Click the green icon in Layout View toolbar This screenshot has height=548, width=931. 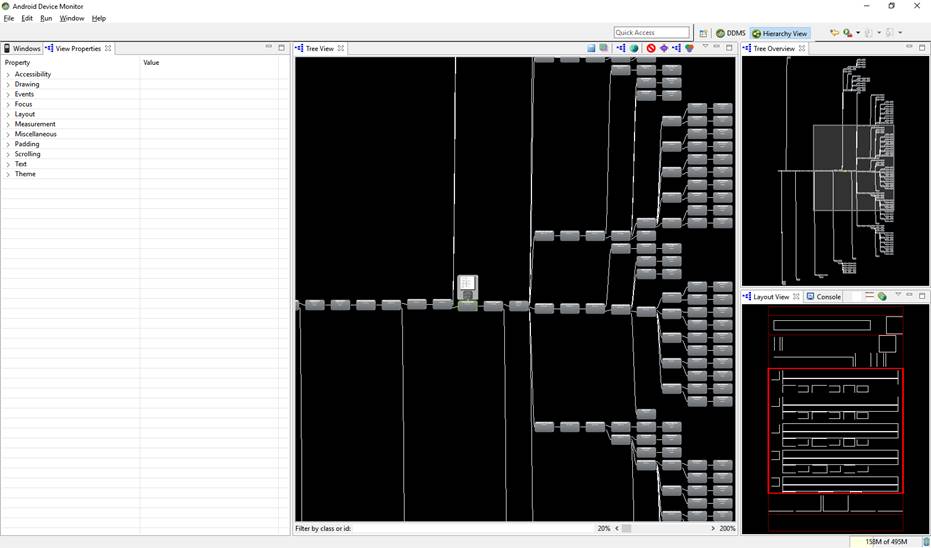[x=882, y=296]
